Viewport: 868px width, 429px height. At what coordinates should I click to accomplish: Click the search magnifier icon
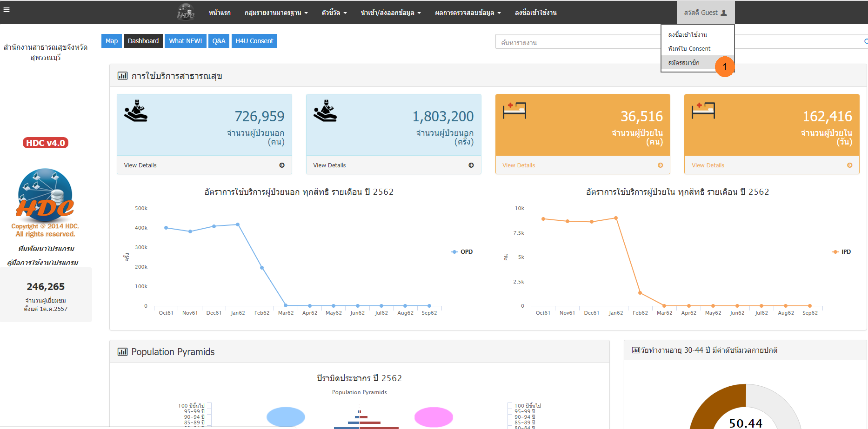pos(865,41)
